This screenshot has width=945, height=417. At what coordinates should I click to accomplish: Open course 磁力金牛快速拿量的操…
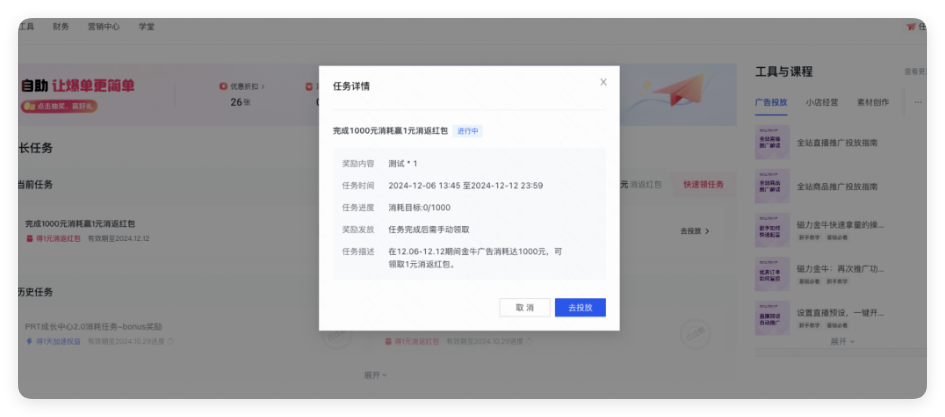click(x=840, y=225)
